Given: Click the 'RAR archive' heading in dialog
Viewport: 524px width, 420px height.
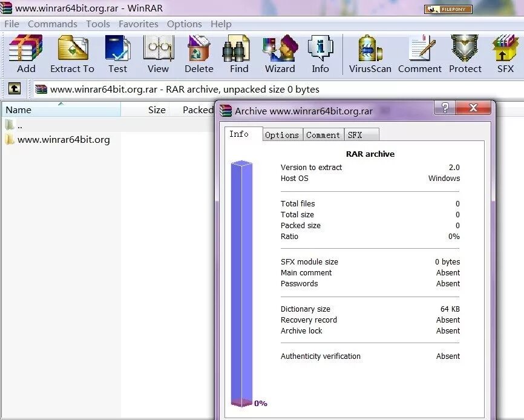Looking at the screenshot, I should pyautogui.click(x=370, y=154).
